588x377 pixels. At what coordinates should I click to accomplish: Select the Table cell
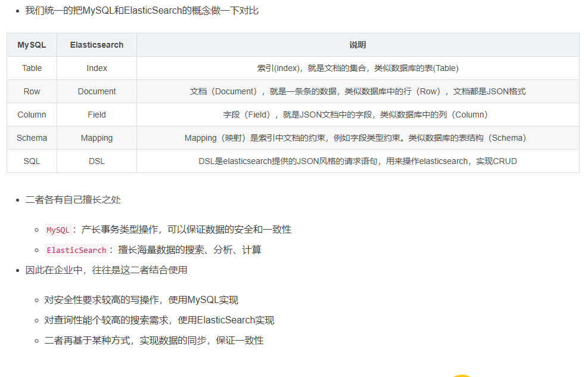point(32,69)
